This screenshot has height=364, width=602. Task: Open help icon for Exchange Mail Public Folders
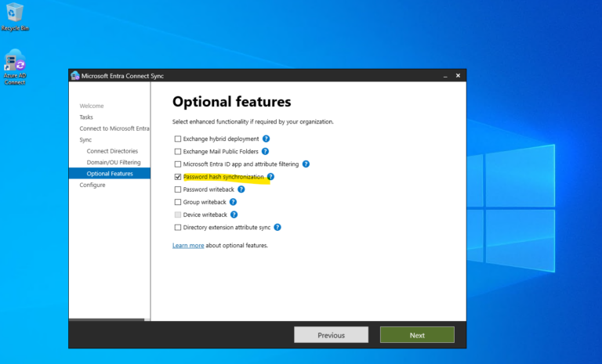pos(266,151)
